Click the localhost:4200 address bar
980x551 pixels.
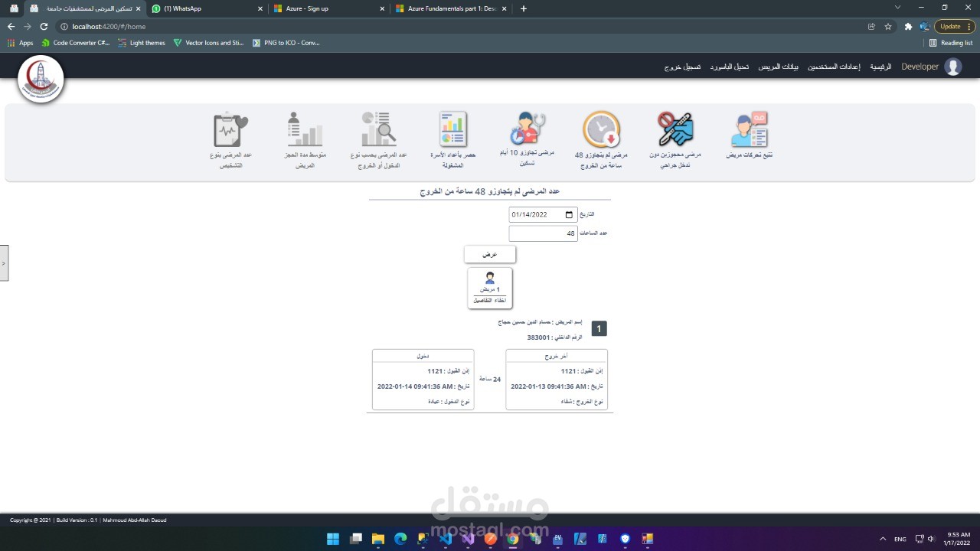459,26
